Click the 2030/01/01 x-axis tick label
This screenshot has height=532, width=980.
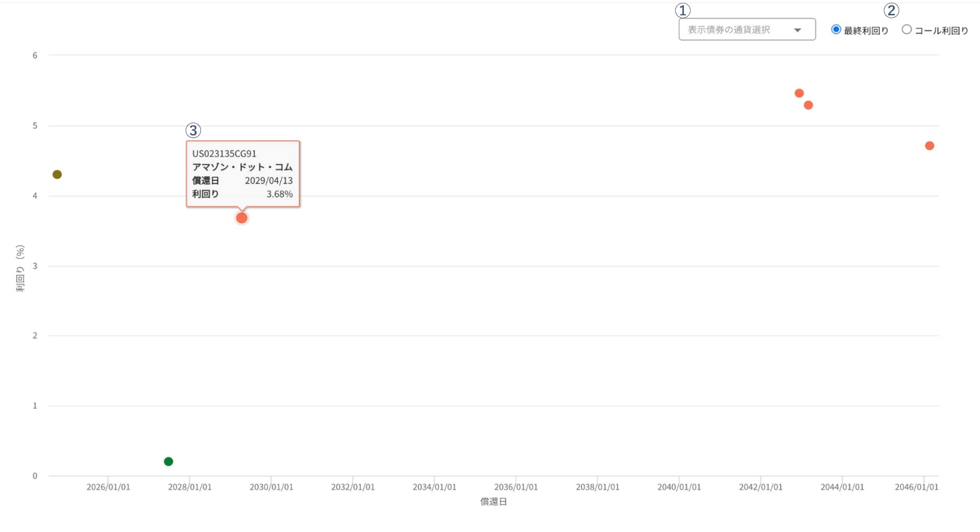click(x=271, y=487)
